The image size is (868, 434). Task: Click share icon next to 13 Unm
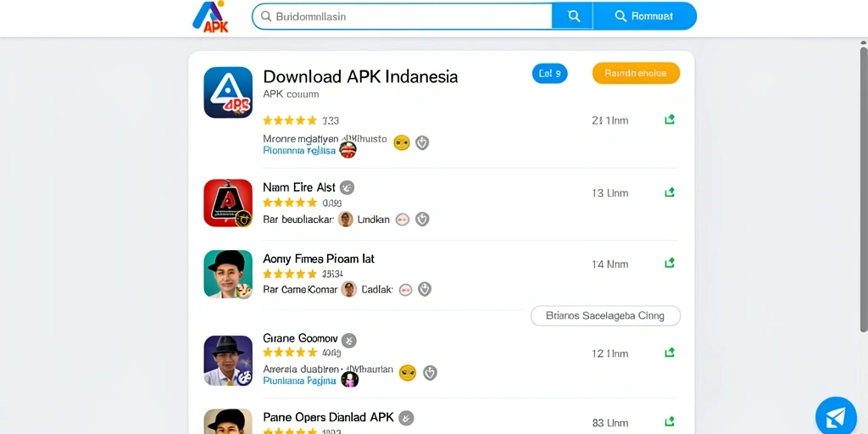pyautogui.click(x=670, y=192)
